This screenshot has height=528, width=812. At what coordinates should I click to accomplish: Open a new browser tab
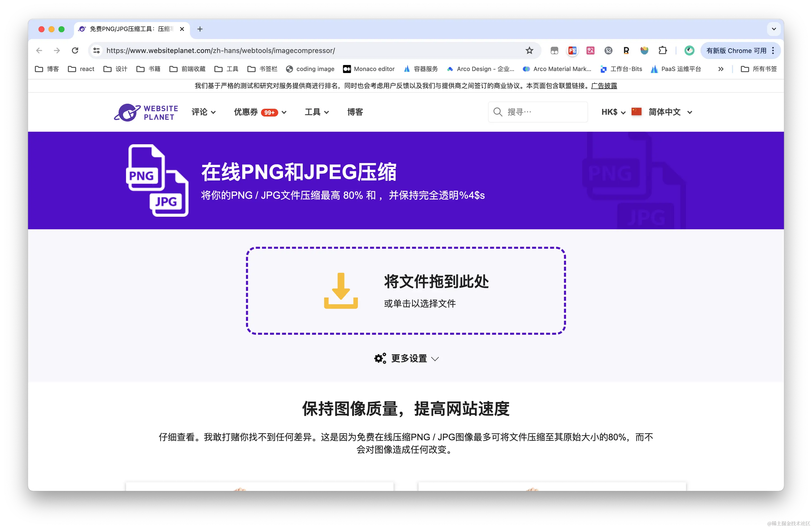pos(200,29)
